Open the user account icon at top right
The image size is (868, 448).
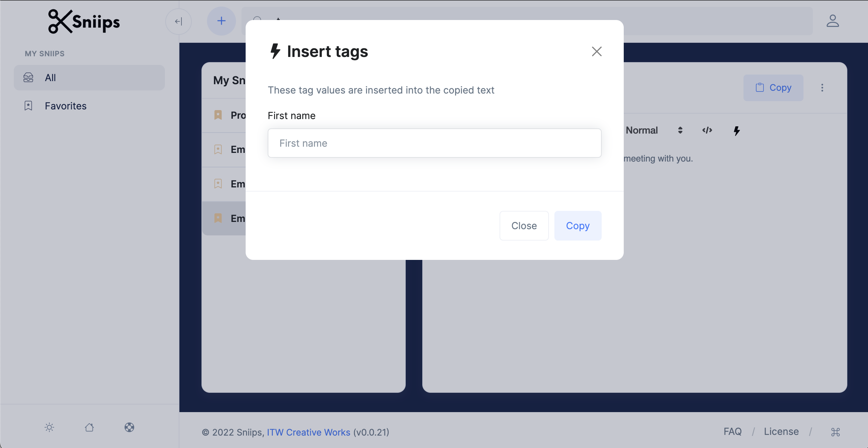[833, 21]
